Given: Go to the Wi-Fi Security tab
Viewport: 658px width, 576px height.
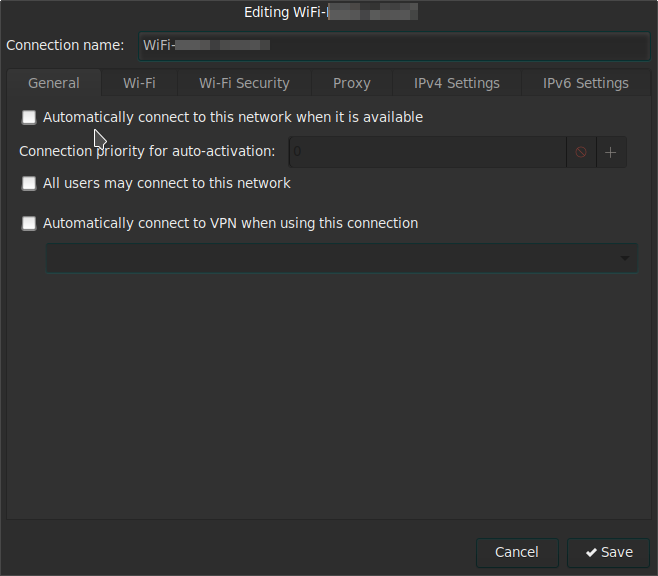Looking at the screenshot, I should (244, 83).
